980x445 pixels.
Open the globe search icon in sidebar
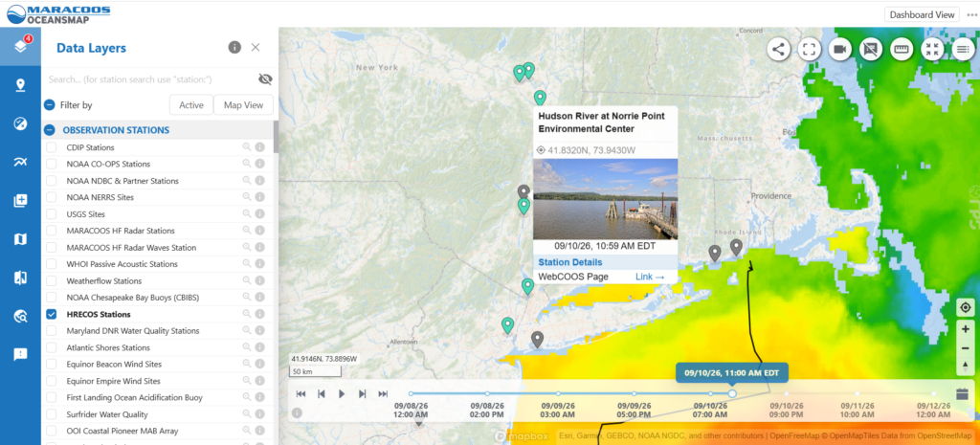point(21,316)
